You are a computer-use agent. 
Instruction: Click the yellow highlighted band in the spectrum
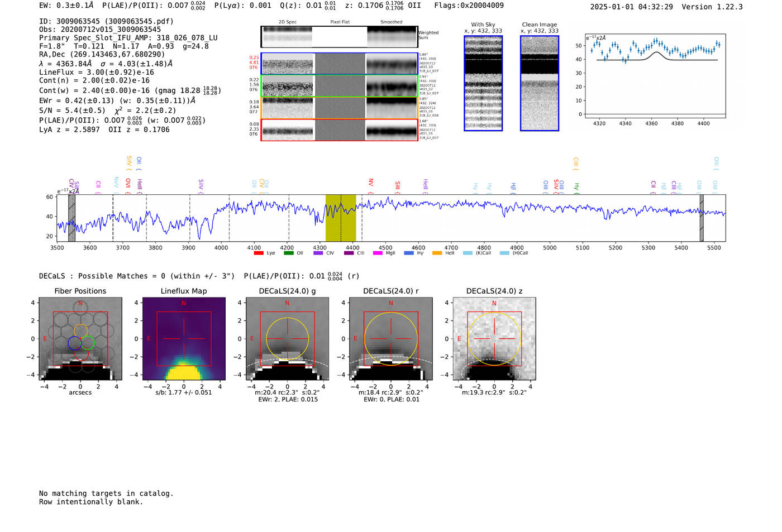coord(341,218)
